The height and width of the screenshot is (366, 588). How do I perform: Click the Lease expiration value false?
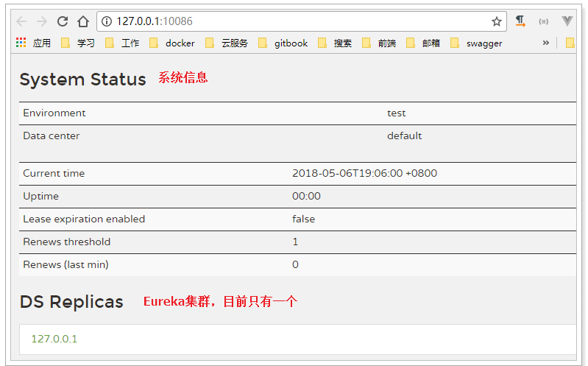click(303, 219)
